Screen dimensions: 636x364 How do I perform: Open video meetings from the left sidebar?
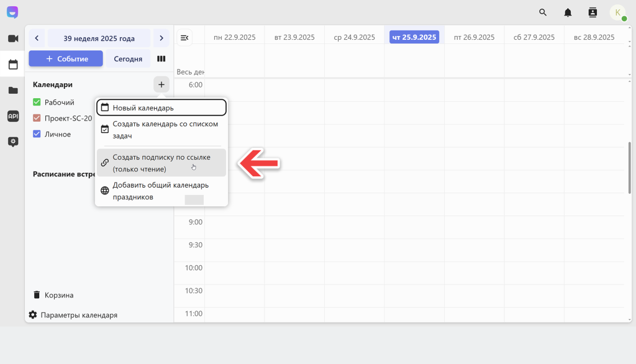12,39
